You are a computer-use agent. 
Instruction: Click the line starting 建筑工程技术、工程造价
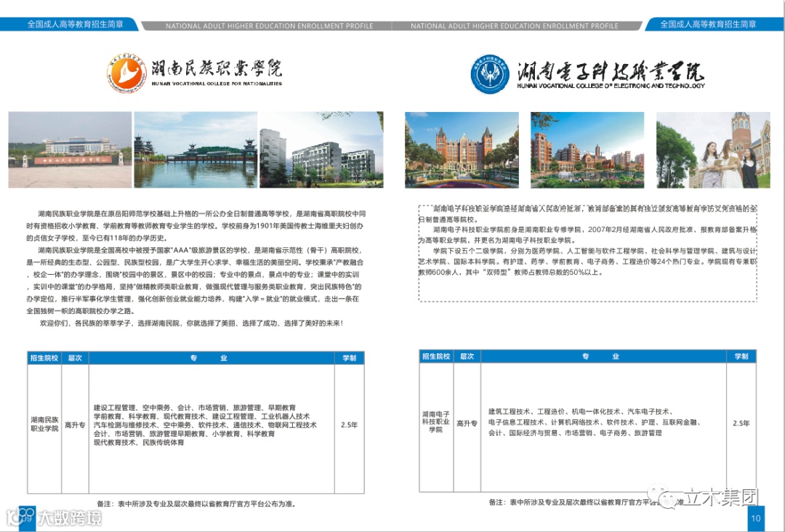[581, 411]
